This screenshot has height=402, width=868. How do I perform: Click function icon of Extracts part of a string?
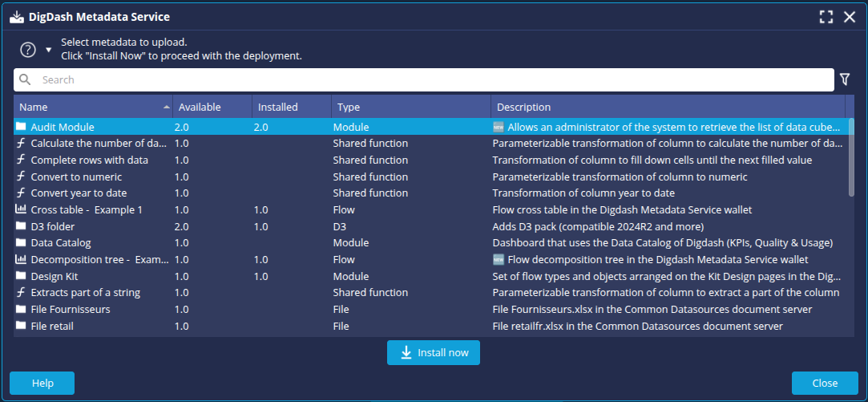point(21,292)
